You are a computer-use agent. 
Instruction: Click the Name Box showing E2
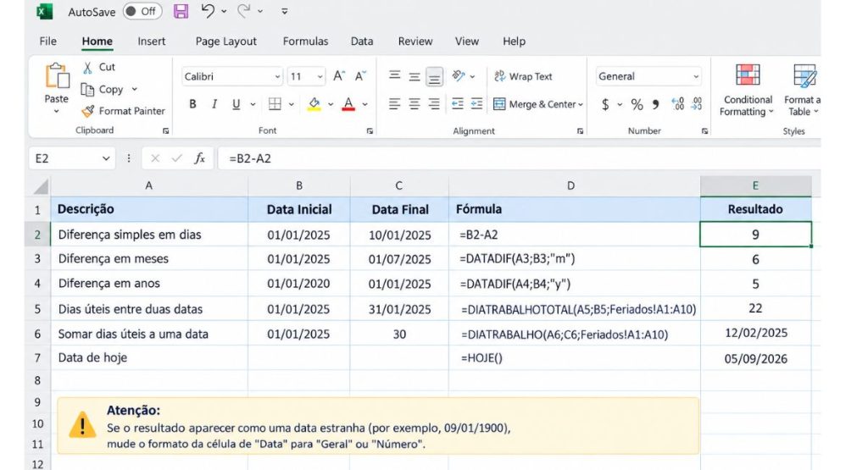(x=72, y=158)
